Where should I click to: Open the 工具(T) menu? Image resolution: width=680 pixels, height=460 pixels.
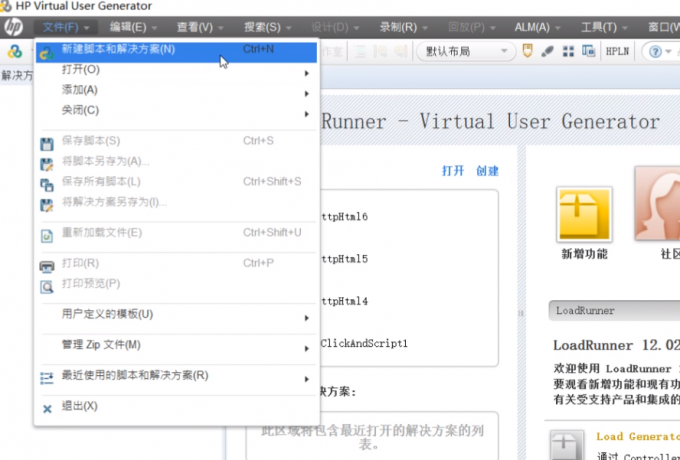[604, 27]
